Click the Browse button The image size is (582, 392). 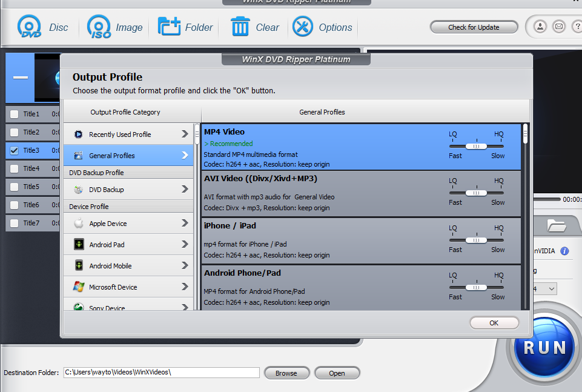click(286, 373)
